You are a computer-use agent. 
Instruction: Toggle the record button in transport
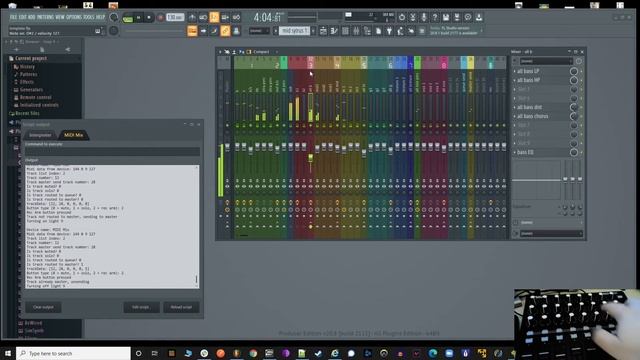pos(160,17)
